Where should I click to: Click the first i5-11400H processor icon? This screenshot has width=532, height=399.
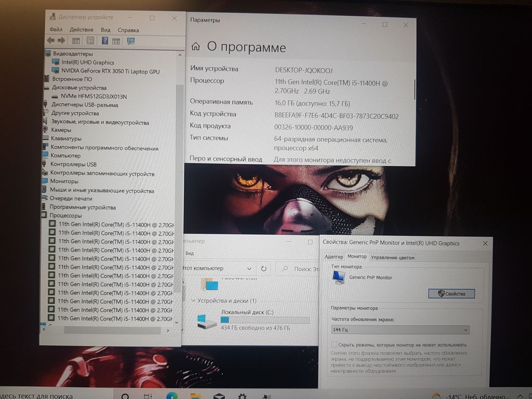(52, 223)
